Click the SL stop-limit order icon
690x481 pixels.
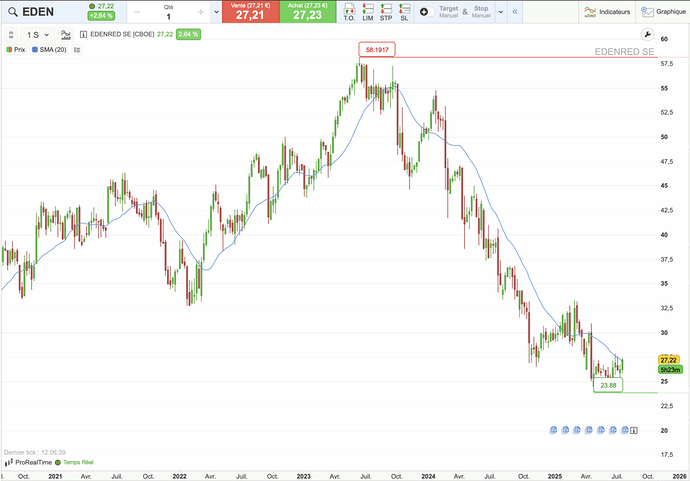[x=404, y=12]
